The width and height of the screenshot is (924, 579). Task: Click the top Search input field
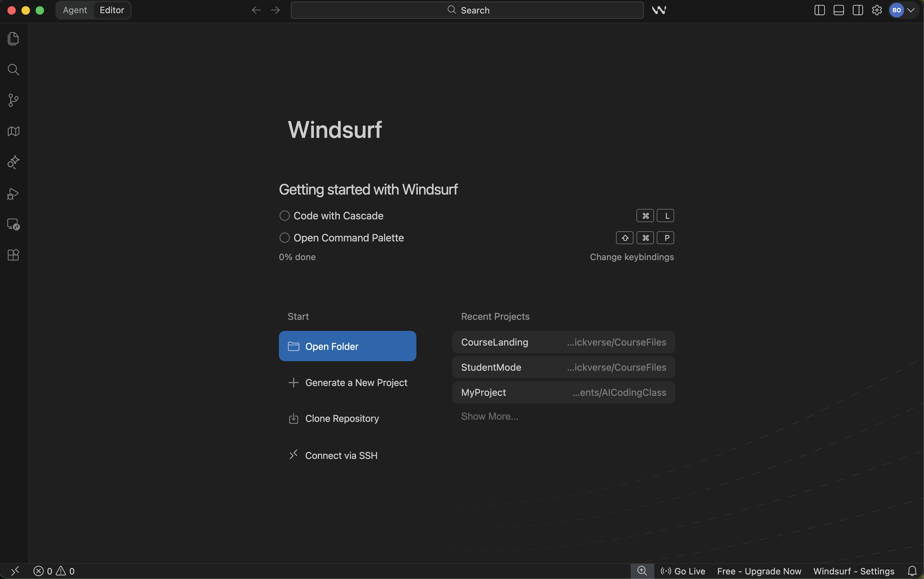point(467,10)
